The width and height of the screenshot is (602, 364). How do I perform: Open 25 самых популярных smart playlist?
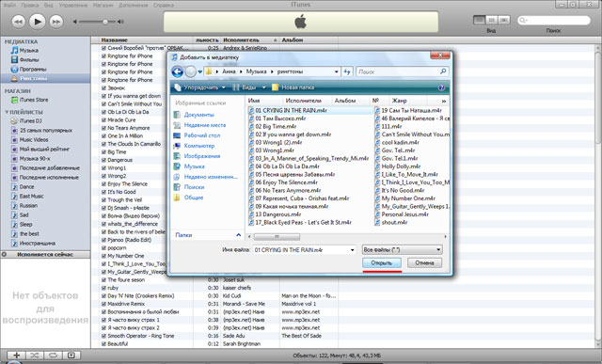[45, 130]
